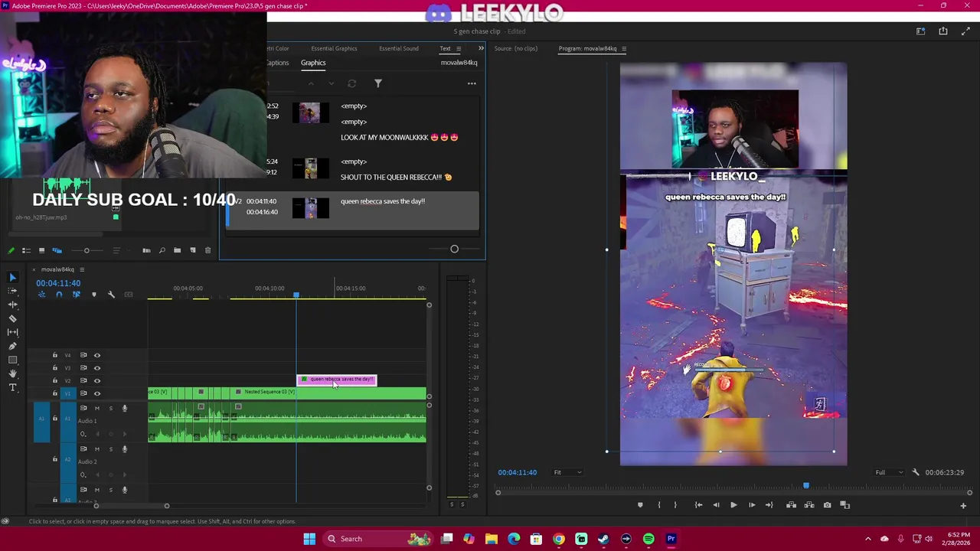Click the Mark Out button
Viewport: 980px width, 551px height.
[675, 505]
